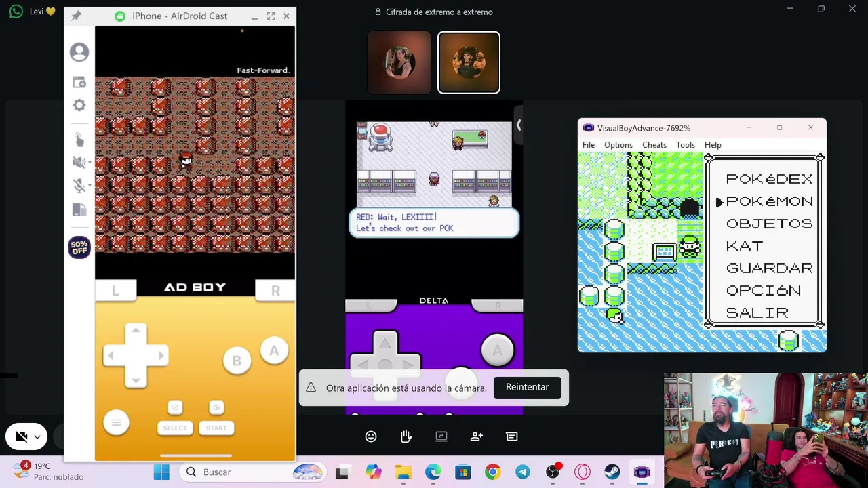The height and width of the screenshot is (488, 868).
Task: Collapse the shared screen side arrow
Action: pos(518,125)
